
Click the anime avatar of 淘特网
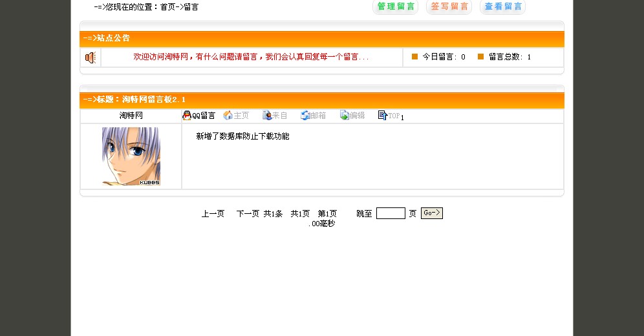(131, 156)
